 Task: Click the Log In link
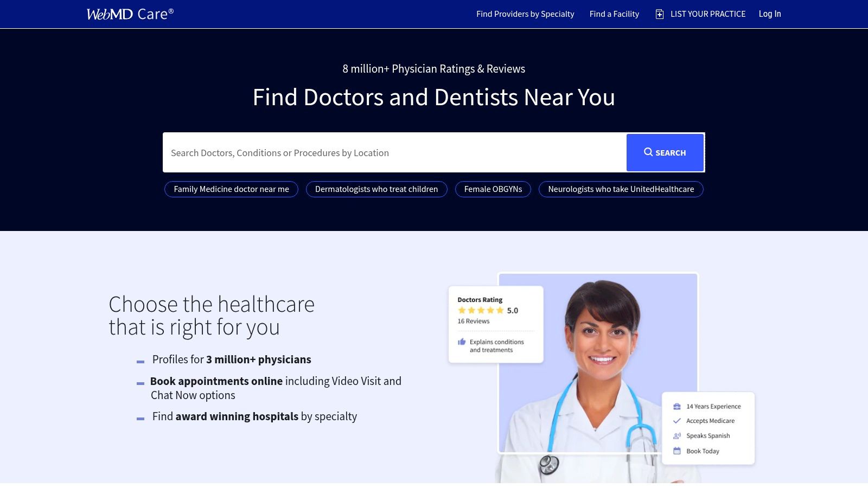click(x=770, y=14)
